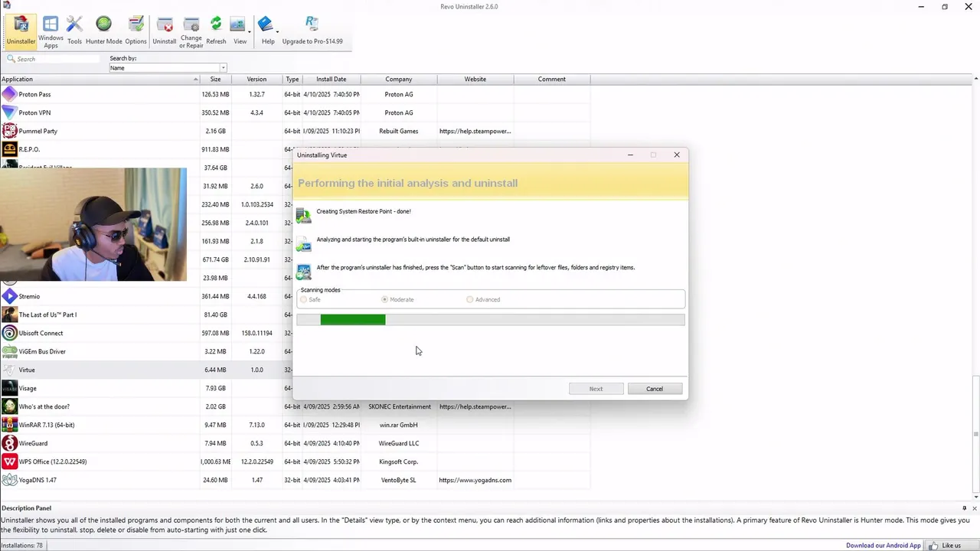Sort by the Type column header
This screenshot has width=980, height=551.
click(292, 79)
